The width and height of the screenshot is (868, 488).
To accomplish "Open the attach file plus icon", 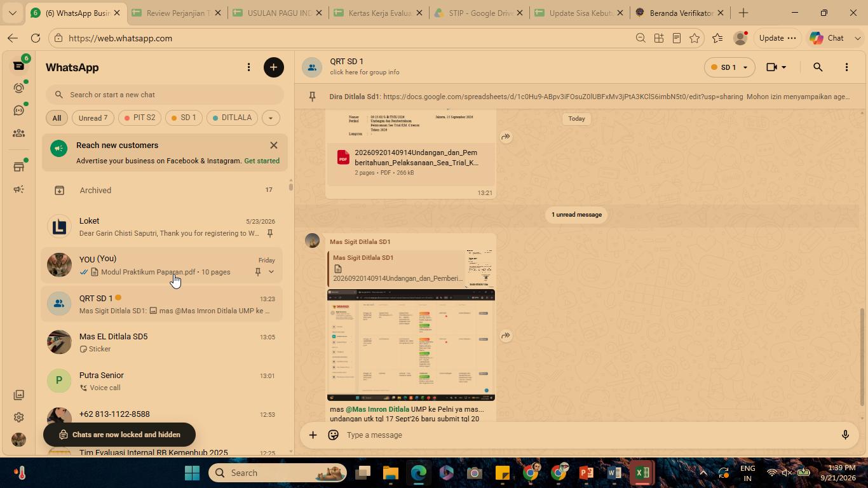I will coord(313,435).
